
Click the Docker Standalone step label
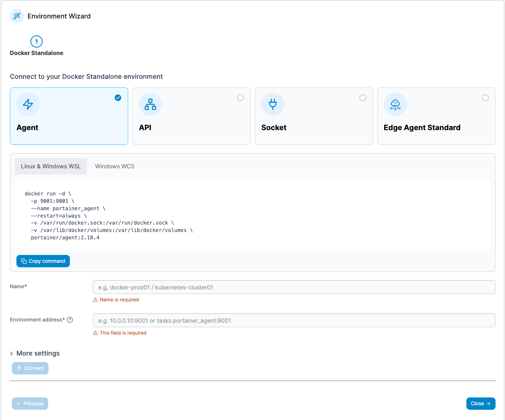[x=37, y=53]
